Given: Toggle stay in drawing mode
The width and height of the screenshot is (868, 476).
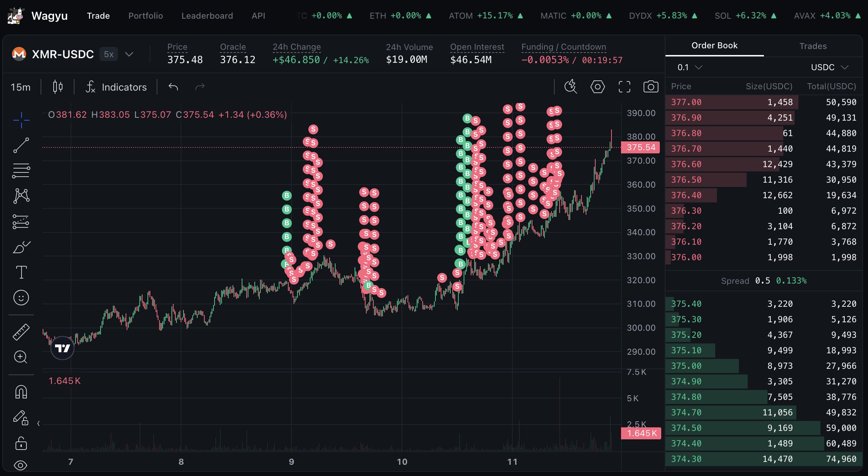Looking at the screenshot, I should point(20,418).
